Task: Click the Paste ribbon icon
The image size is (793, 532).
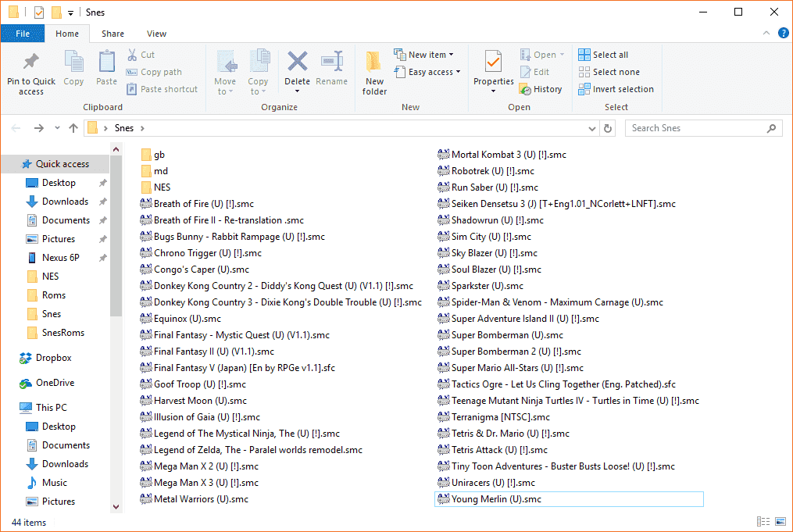Action: (x=106, y=62)
